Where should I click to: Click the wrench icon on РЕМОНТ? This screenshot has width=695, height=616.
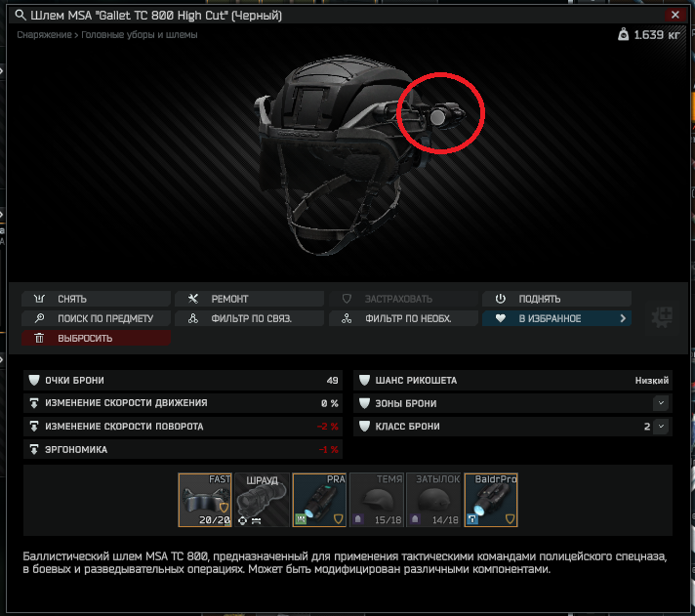coord(193,299)
